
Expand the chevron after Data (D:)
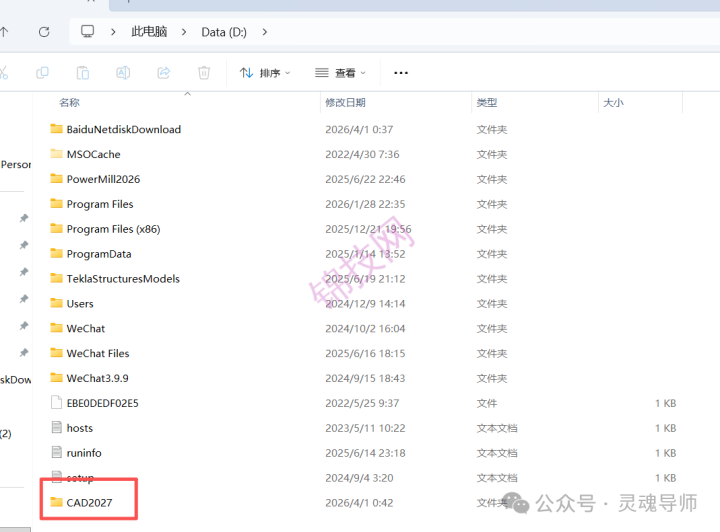pyautogui.click(x=265, y=32)
